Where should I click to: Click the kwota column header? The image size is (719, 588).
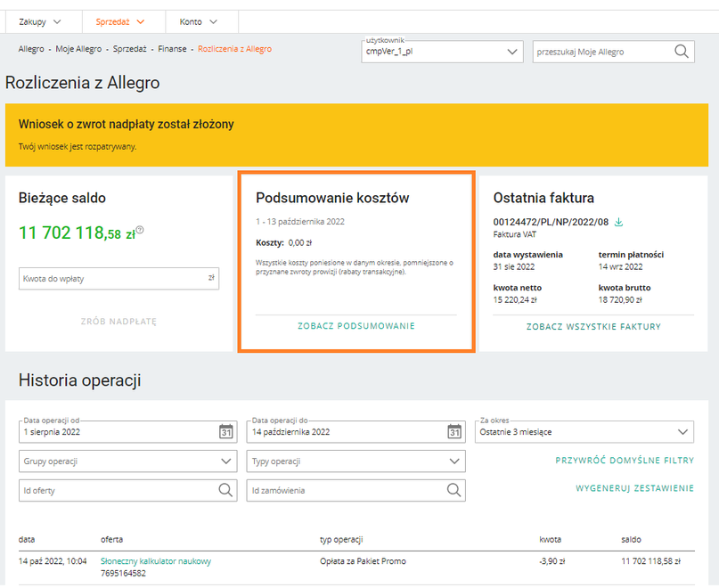pyautogui.click(x=551, y=539)
